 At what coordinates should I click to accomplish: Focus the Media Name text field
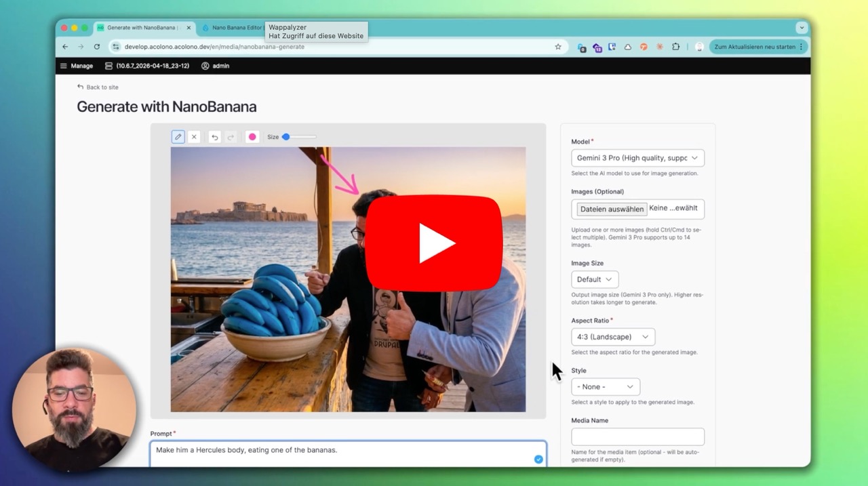pos(637,437)
